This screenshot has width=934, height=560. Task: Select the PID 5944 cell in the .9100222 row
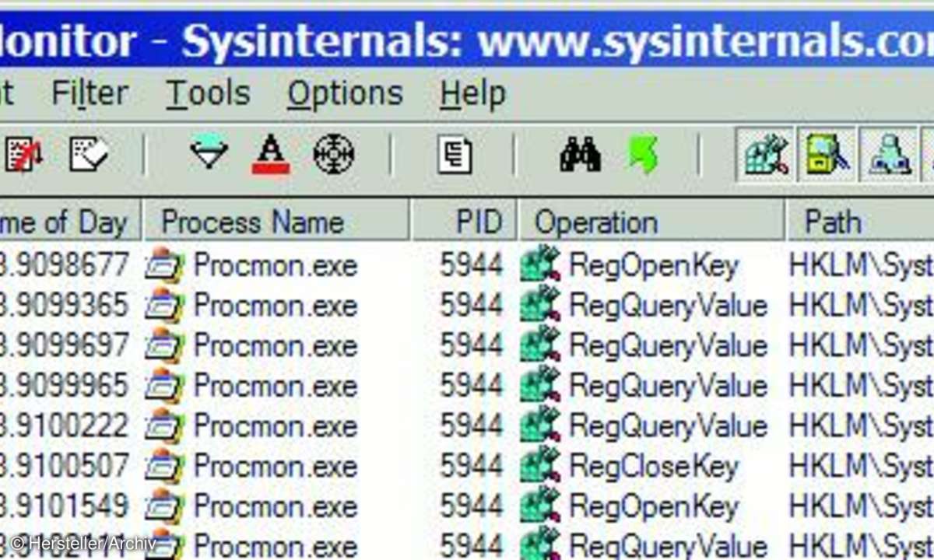pos(472,426)
